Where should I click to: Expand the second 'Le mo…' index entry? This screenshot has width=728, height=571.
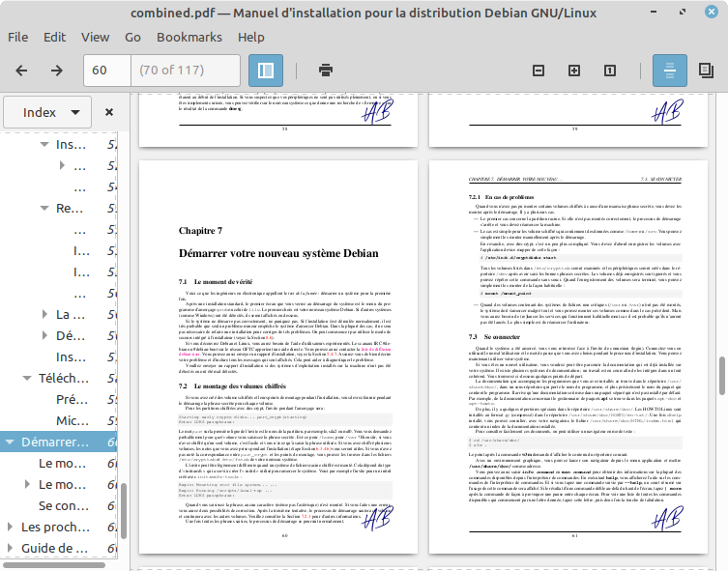click(x=27, y=484)
